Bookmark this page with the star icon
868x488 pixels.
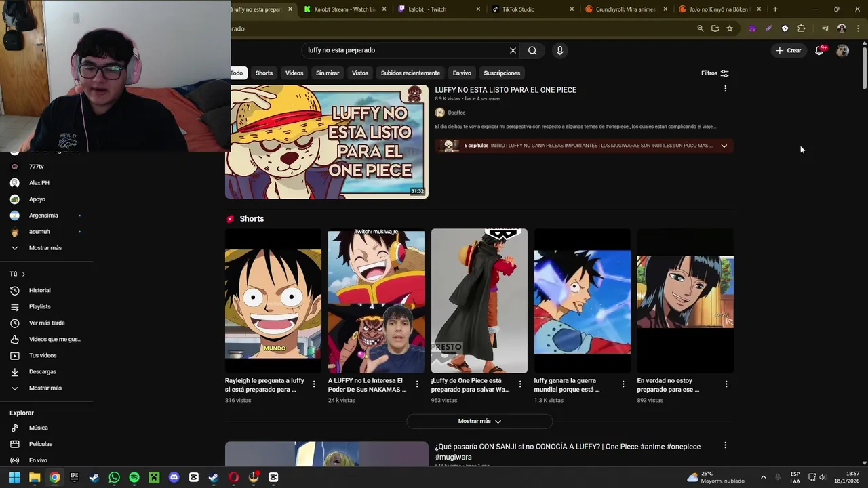click(x=730, y=28)
